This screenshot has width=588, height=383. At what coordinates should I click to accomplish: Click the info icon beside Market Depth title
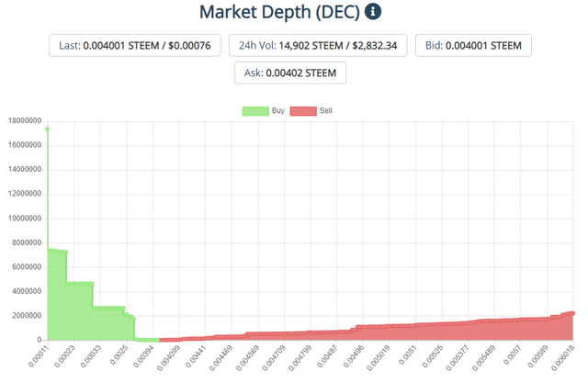point(373,11)
